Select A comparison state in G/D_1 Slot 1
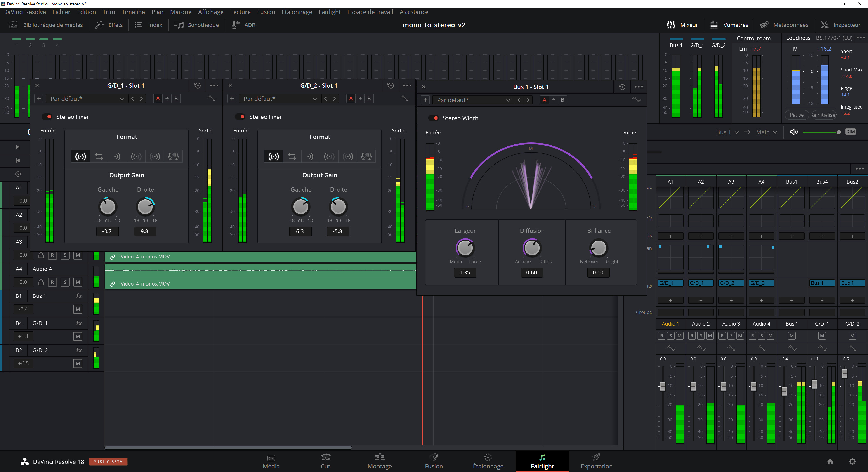This screenshot has height=472, width=868. coord(158,99)
